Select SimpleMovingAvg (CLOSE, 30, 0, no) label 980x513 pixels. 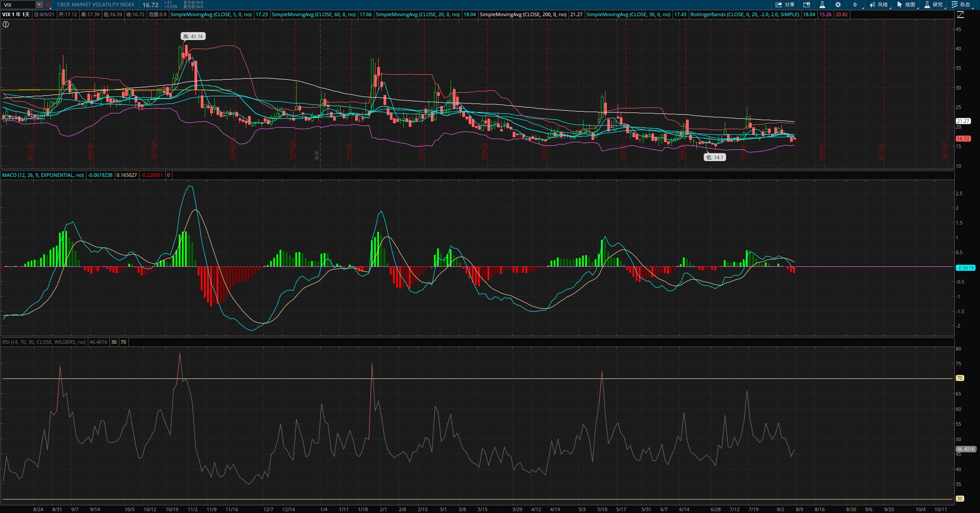tap(628, 14)
